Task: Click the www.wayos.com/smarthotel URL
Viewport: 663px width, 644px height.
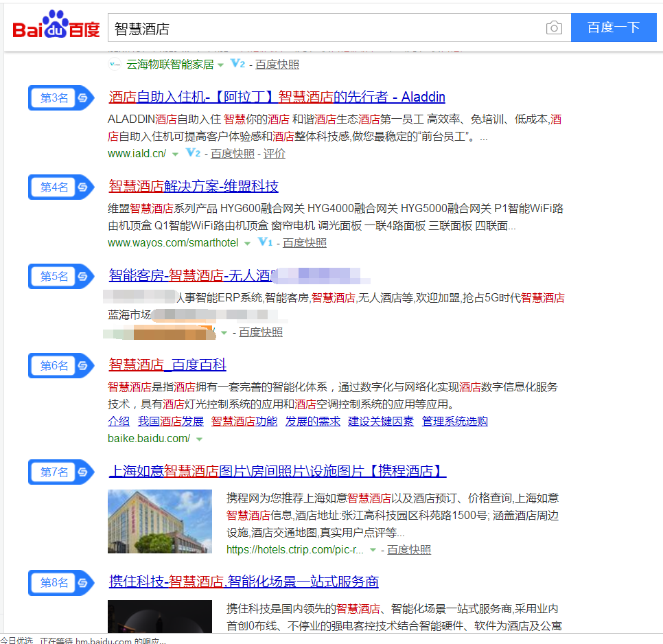Action: coord(173,243)
